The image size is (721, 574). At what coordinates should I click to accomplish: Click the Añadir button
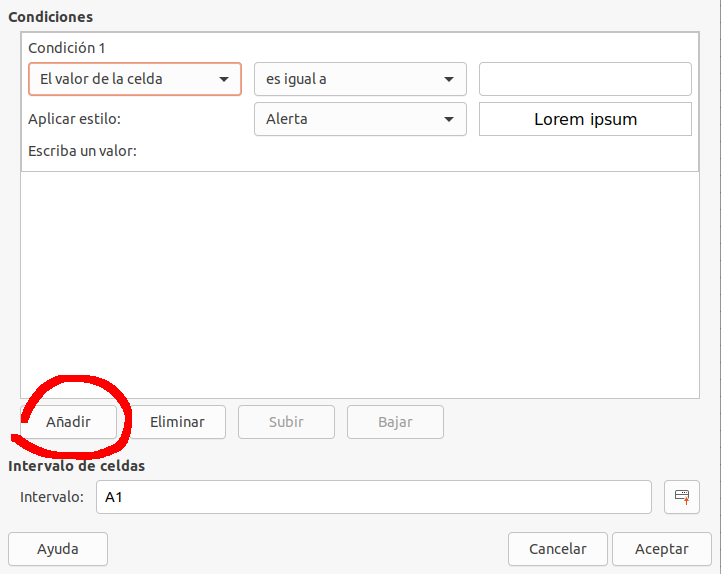pos(69,422)
